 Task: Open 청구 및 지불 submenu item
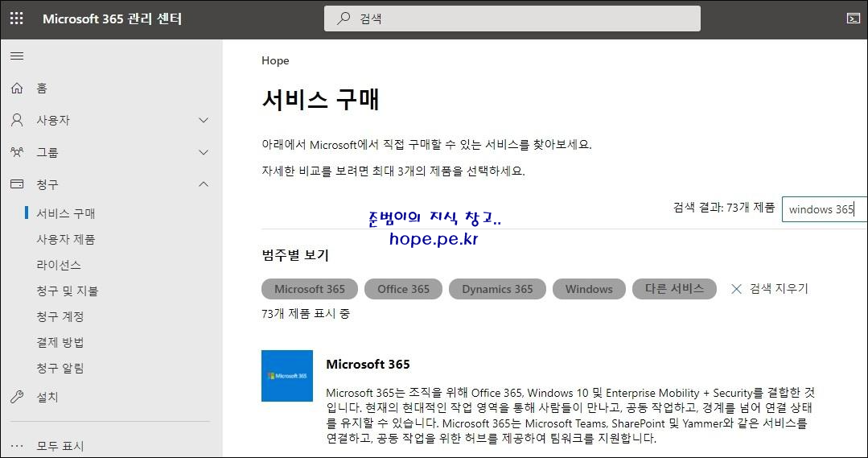click(67, 291)
